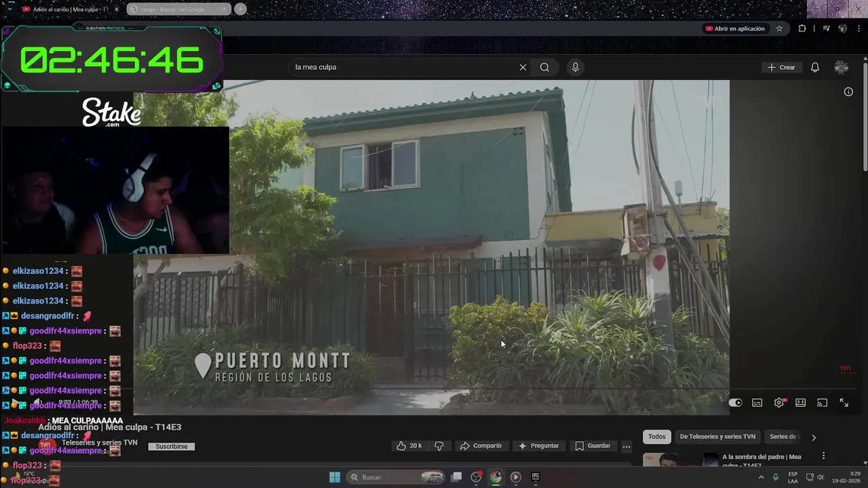Open tab search dropdown arrow
The width and height of the screenshot is (868, 488).
[9, 9]
